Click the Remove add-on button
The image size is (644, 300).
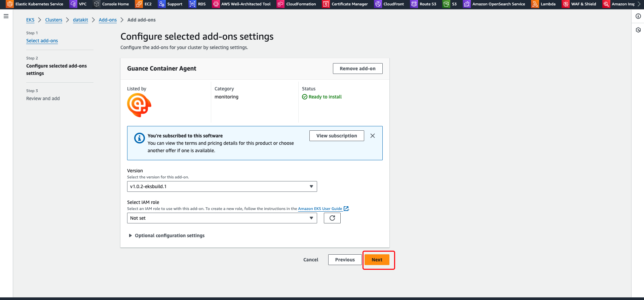(x=357, y=69)
